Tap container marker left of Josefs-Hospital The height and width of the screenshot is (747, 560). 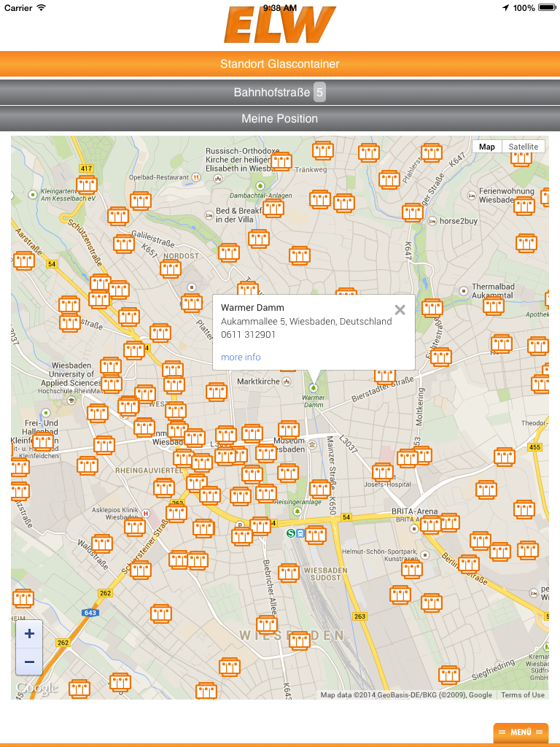(x=383, y=472)
